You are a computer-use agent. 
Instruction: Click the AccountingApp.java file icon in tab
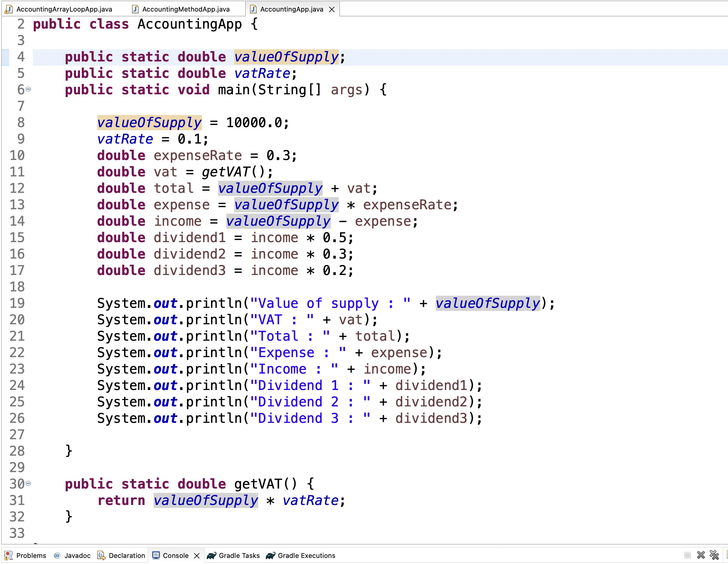(253, 9)
